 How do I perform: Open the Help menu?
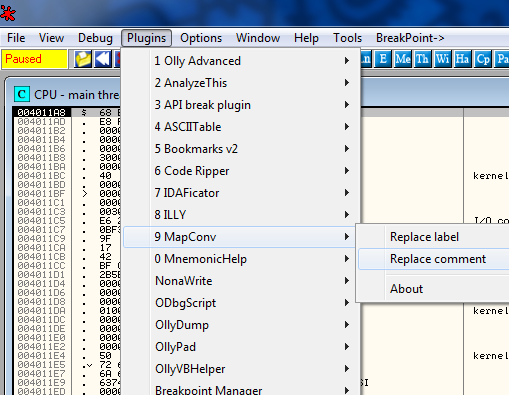click(x=306, y=38)
